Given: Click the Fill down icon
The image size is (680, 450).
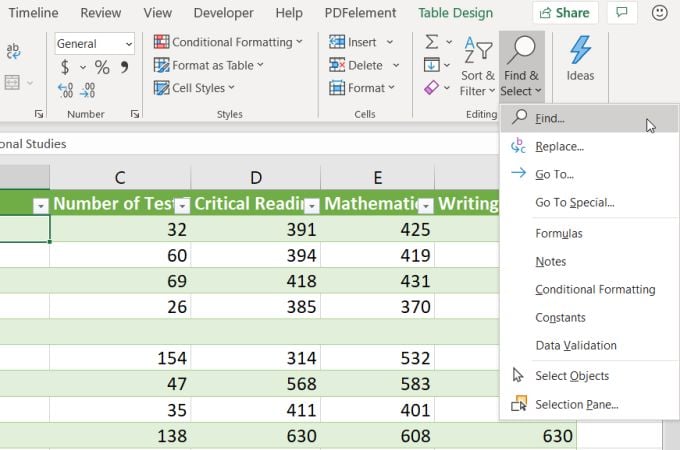Looking at the screenshot, I should (x=432, y=65).
